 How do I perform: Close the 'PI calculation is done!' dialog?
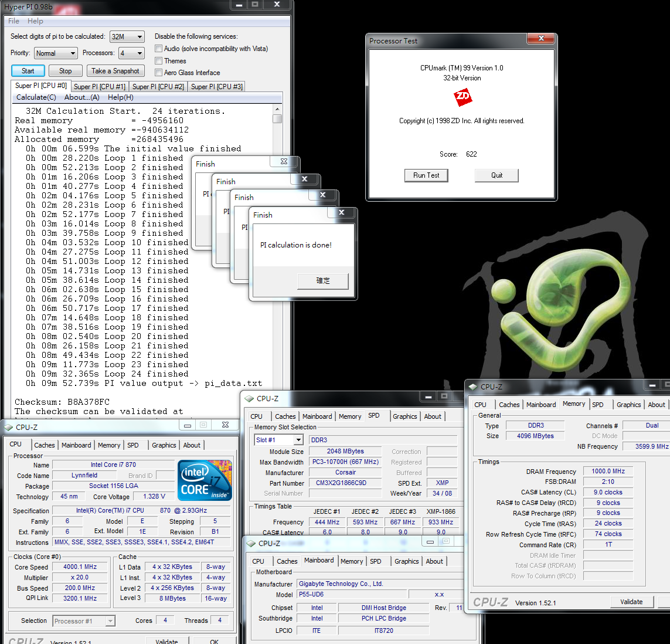(341, 213)
